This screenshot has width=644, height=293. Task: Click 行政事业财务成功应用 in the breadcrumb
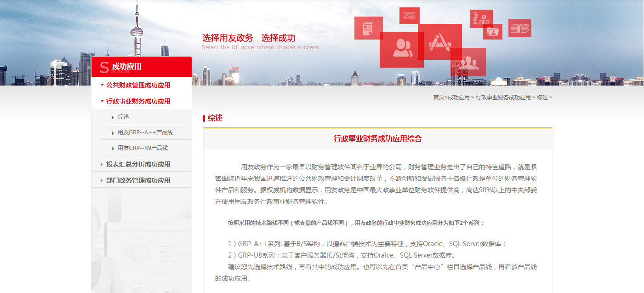point(503,98)
